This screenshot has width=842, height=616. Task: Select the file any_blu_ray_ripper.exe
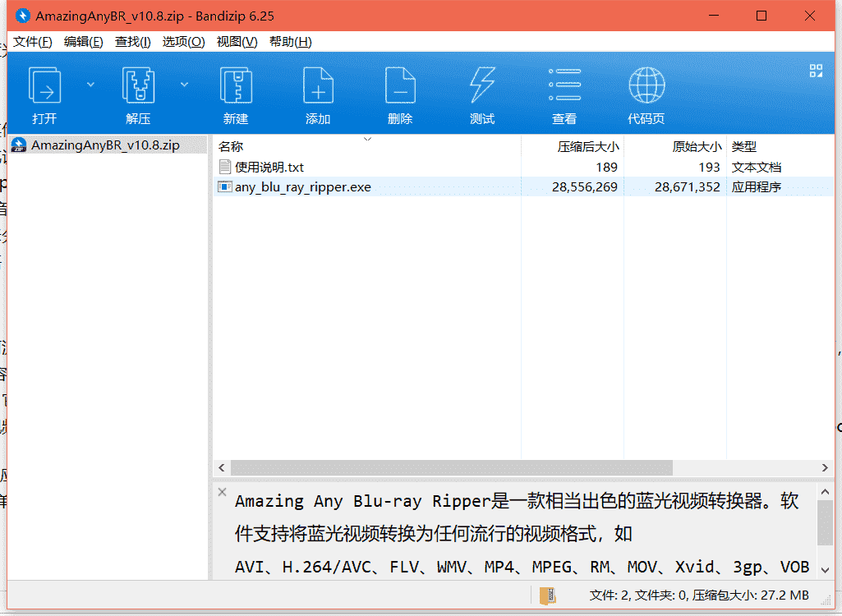point(303,187)
